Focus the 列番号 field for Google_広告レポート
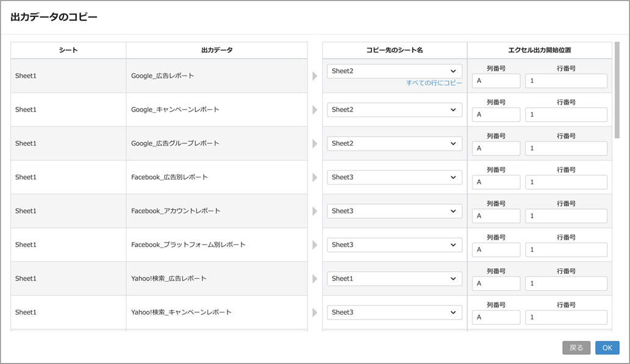The image size is (630, 364). 496,80
